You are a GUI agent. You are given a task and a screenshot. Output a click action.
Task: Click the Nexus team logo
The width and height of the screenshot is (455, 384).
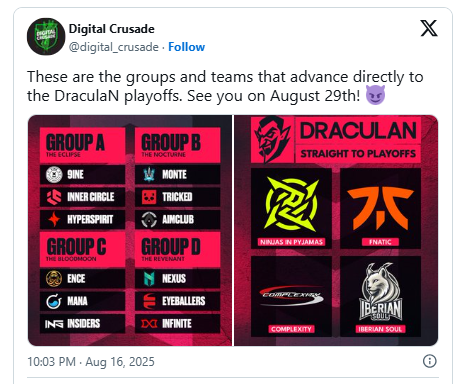tap(149, 278)
